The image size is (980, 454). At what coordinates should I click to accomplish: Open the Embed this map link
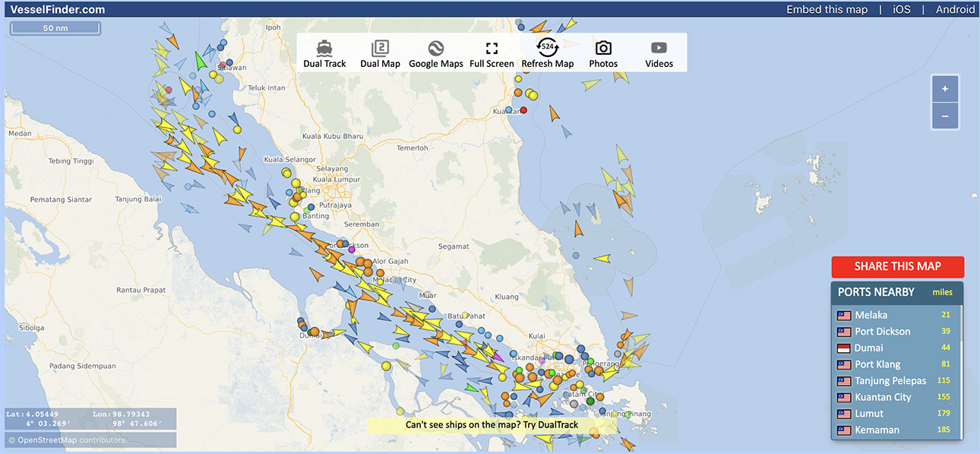point(827,10)
